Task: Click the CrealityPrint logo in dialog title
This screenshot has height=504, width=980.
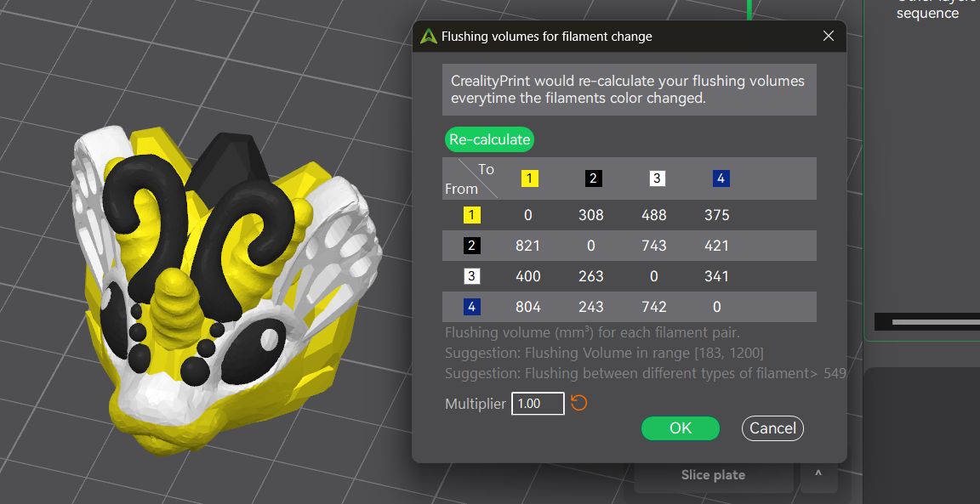Action: coord(428,37)
